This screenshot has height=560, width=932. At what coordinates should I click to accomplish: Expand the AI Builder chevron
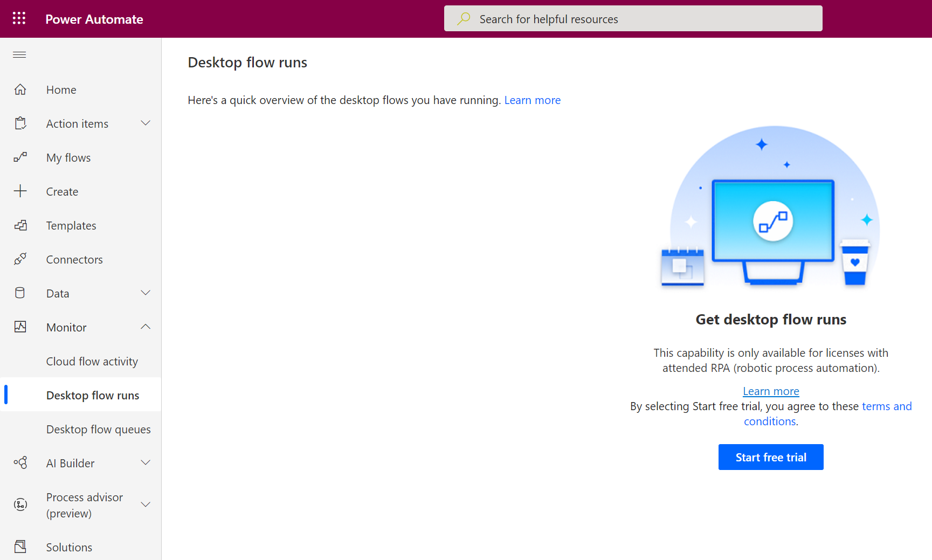(x=146, y=463)
